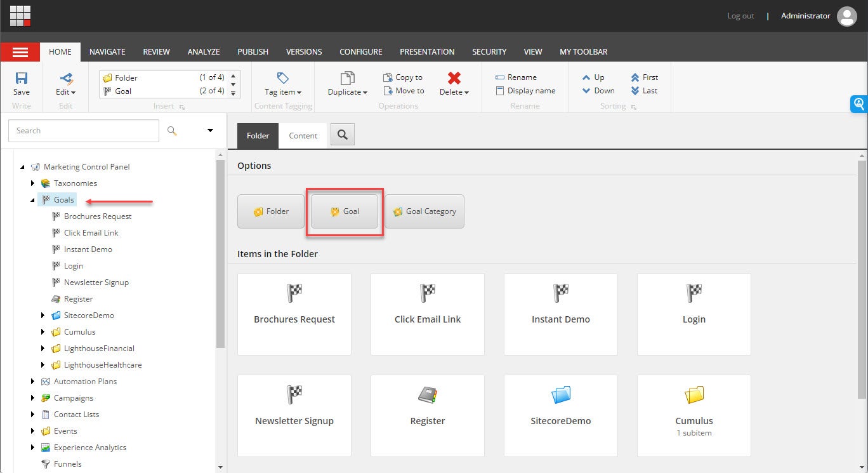
Task: Click the content tree search field
Action: pyautogui.click(x=84, y=131)
